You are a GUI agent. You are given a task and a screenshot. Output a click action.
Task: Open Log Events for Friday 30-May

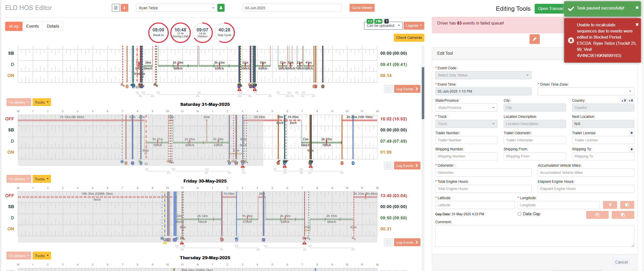(407, 242)
